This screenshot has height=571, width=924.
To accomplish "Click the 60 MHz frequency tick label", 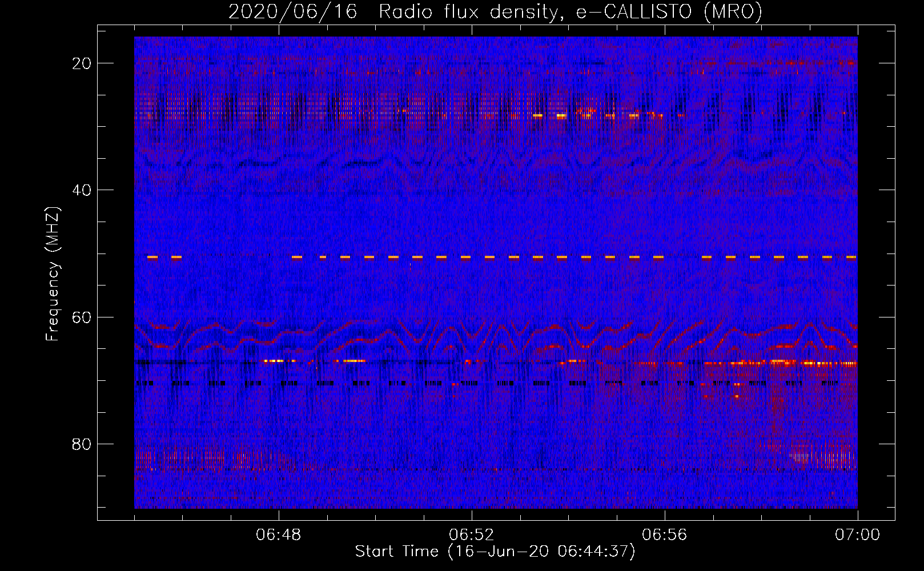I will pyautogui.click(x=82, y=317).
